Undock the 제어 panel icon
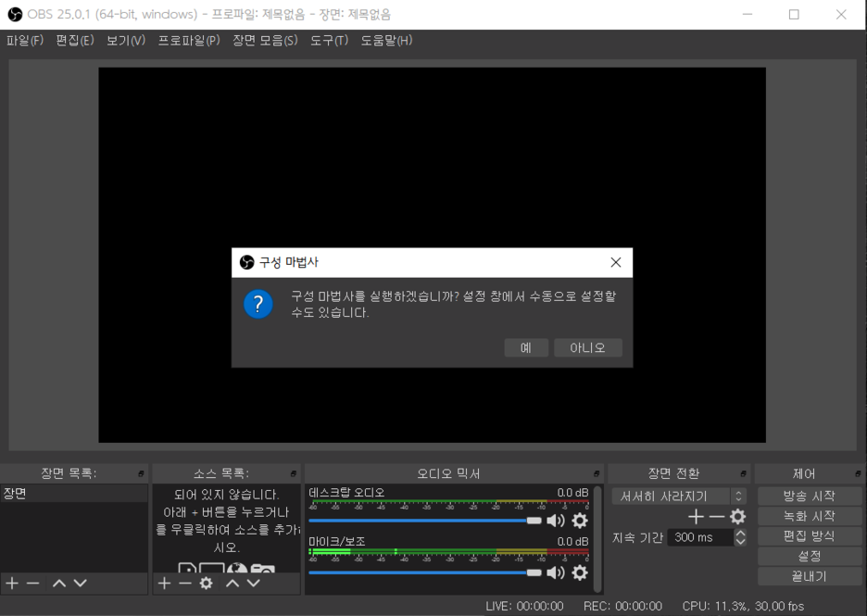This screenshot has width=867, height=616. (858, 474)
